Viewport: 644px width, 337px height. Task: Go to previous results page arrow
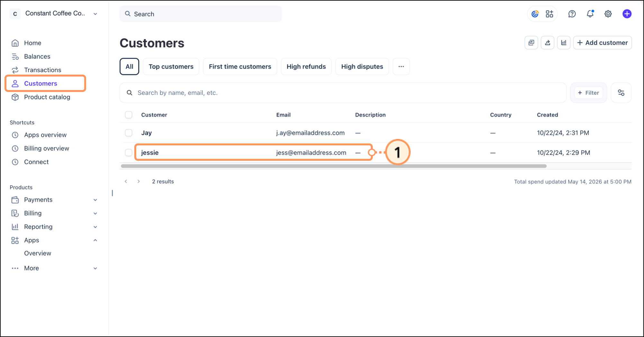pos(126,181)
